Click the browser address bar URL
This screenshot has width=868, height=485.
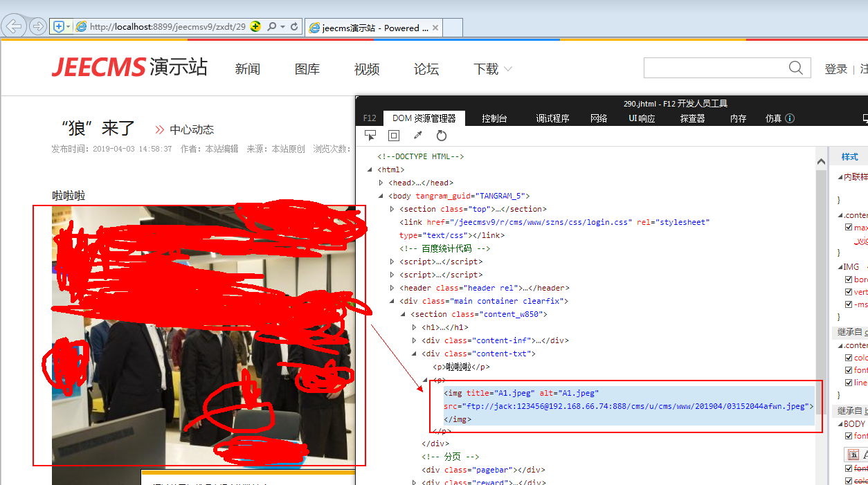tap(168, 26)
